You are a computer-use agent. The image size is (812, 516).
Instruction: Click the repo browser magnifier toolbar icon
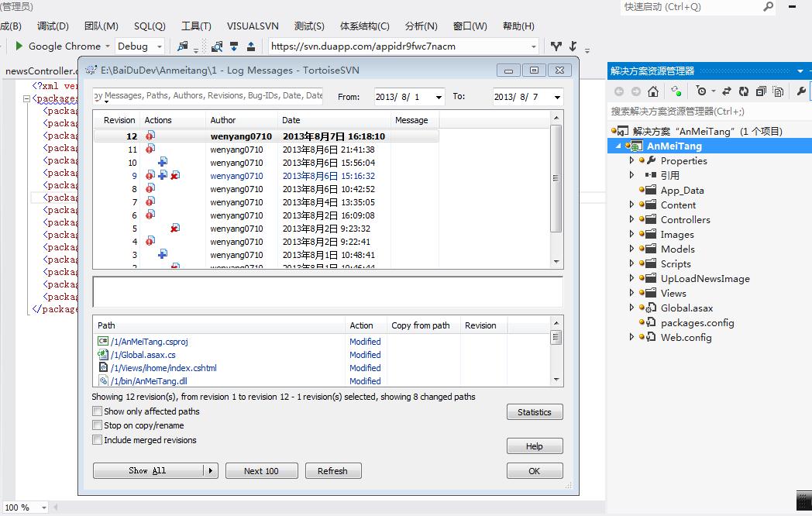point(217,46)
